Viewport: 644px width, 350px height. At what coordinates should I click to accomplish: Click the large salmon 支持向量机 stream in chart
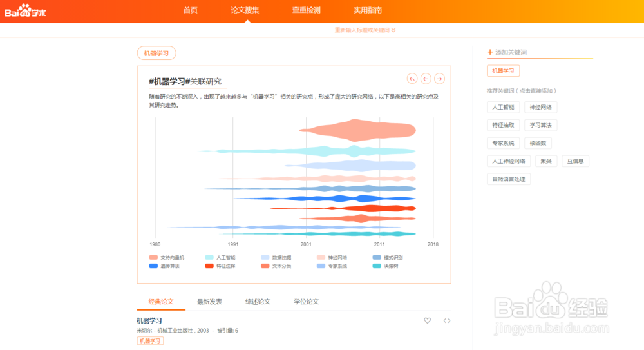click(x=357, y=130)
